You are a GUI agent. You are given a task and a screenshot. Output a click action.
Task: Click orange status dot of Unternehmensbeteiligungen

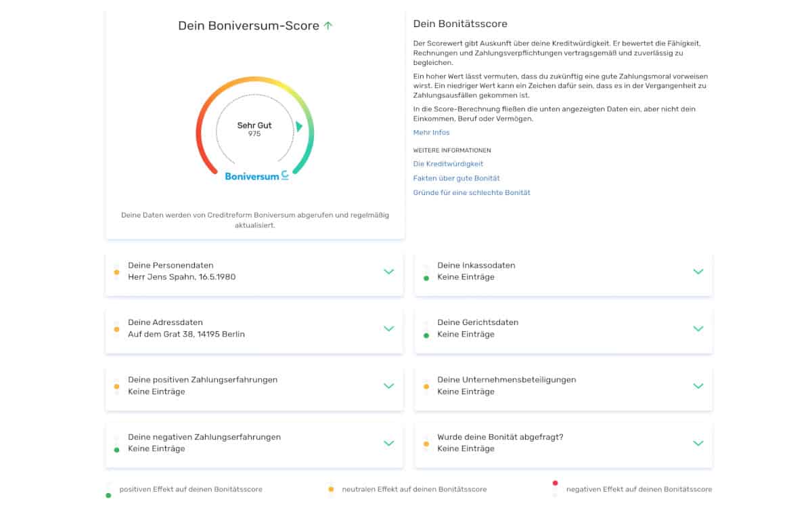click(x=426, y=387)
